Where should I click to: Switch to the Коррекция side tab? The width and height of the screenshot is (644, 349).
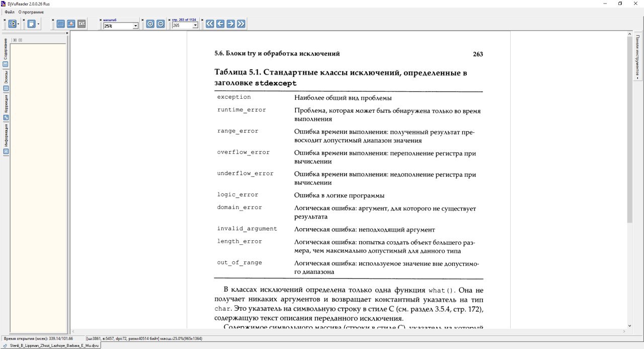[x=6, y=107]
